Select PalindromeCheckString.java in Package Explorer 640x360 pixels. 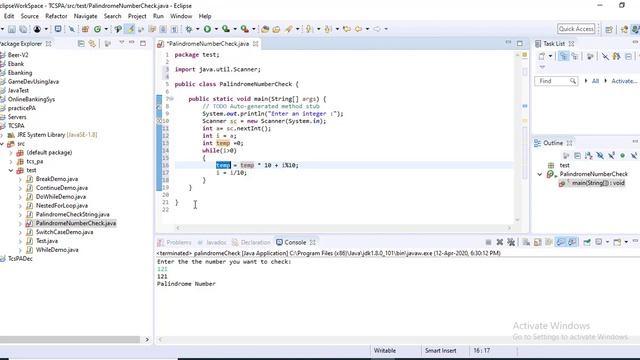(72, 214)
